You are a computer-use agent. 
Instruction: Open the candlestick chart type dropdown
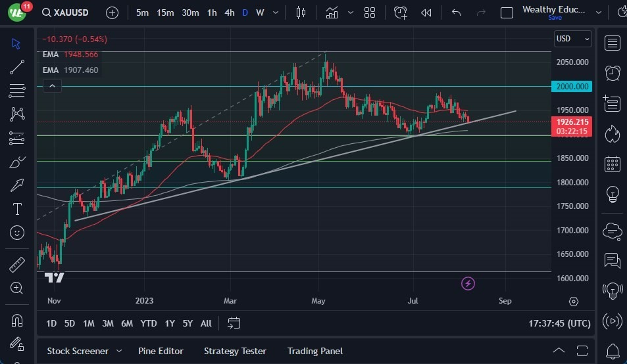coord(301,12)
